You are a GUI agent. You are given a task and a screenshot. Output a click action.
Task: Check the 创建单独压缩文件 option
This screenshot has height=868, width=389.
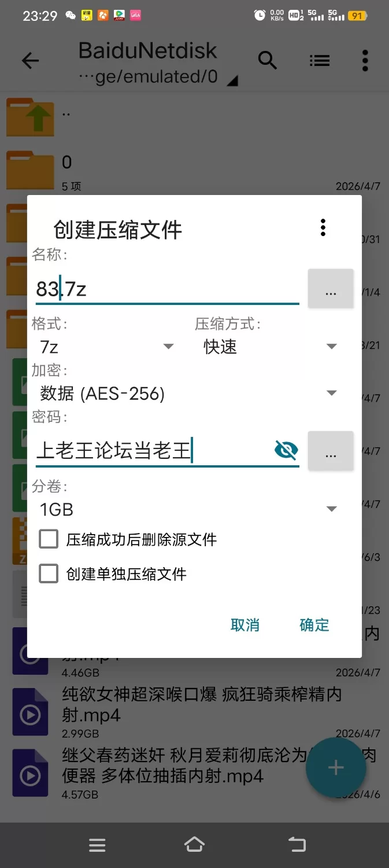click(49, 574)
